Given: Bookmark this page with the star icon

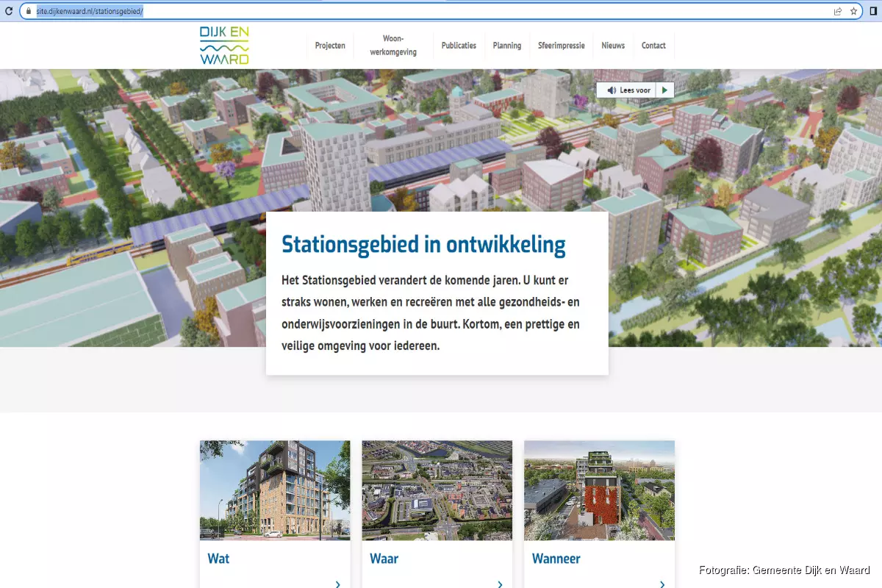Looking at the screenshot, I should tap(854, 11).
